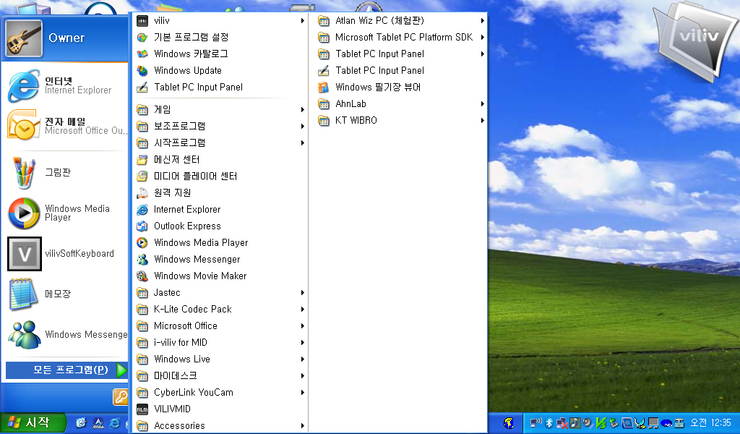Click the 기본 프로그램 설정 icon
The image size is (740, 434).
click(x=142, y=37)
